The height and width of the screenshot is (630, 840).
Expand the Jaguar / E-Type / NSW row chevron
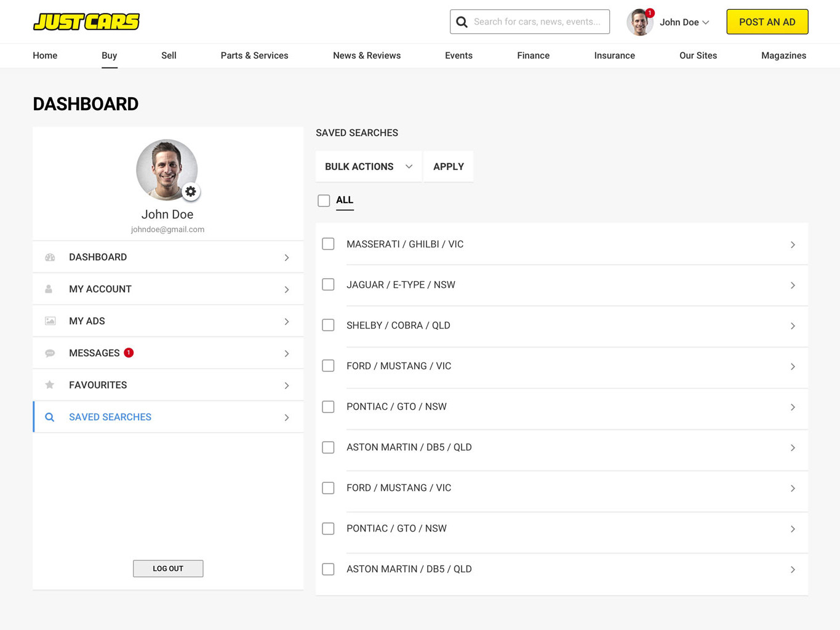click(793, 285)
